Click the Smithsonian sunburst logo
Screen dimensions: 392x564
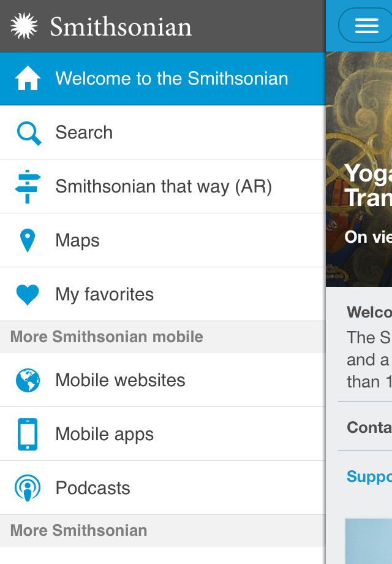(x=24, y=26)
